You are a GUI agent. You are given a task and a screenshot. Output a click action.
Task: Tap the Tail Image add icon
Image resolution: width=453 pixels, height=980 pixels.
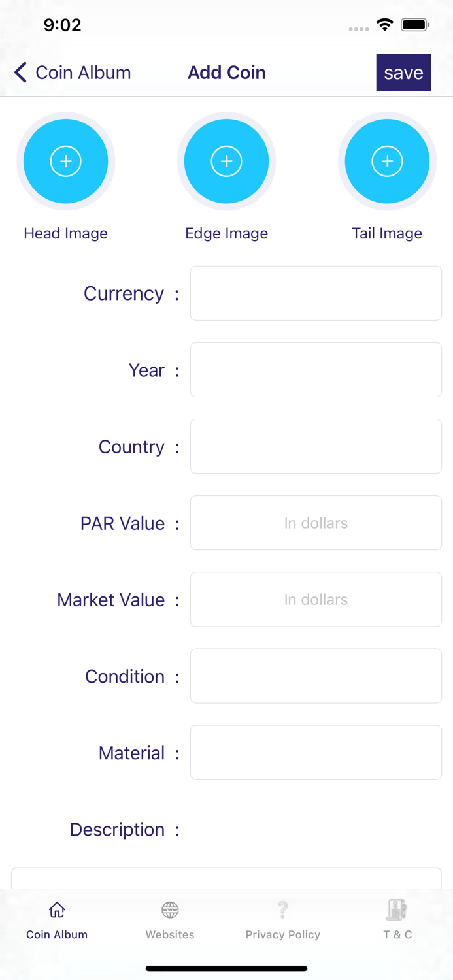click(x=387, y=161)
